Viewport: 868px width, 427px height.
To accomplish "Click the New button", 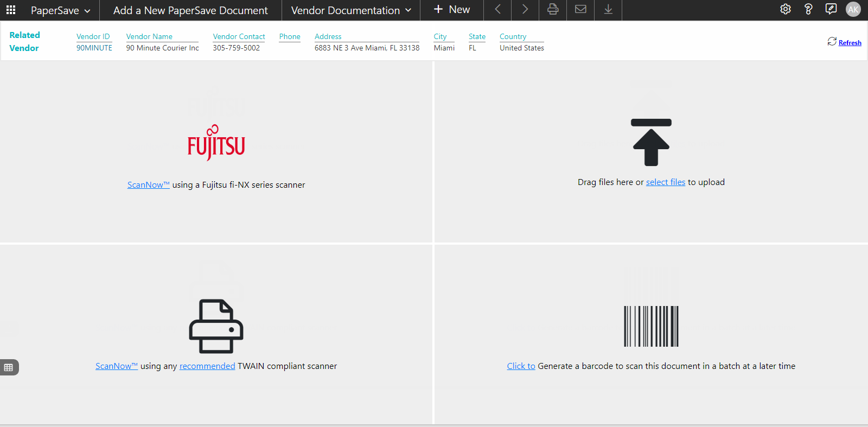I will [452, 10].
